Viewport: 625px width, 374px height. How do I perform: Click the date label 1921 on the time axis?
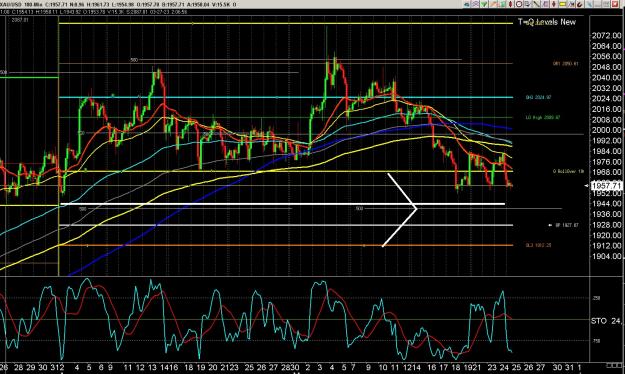472,368
